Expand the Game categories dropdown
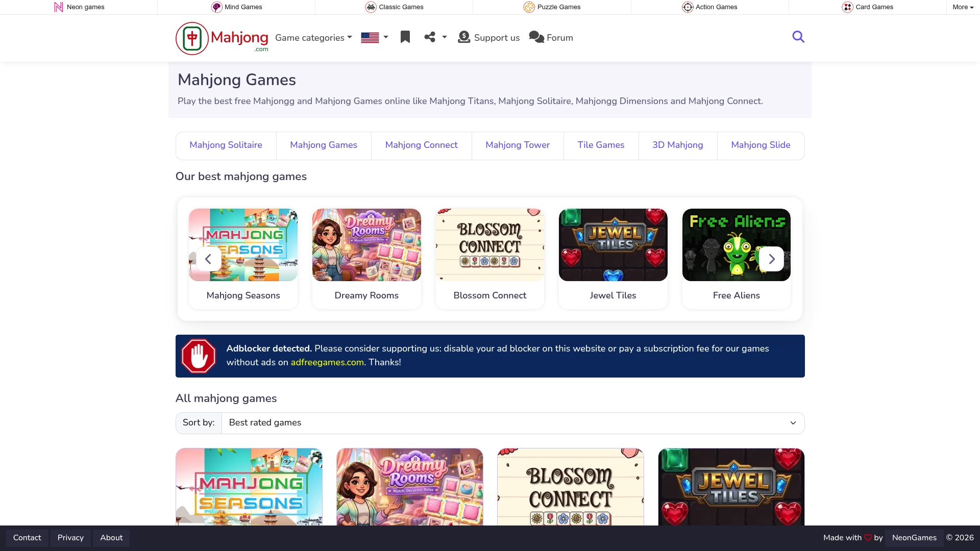This screenshot has width=980, height=551. tap(313, 38)
